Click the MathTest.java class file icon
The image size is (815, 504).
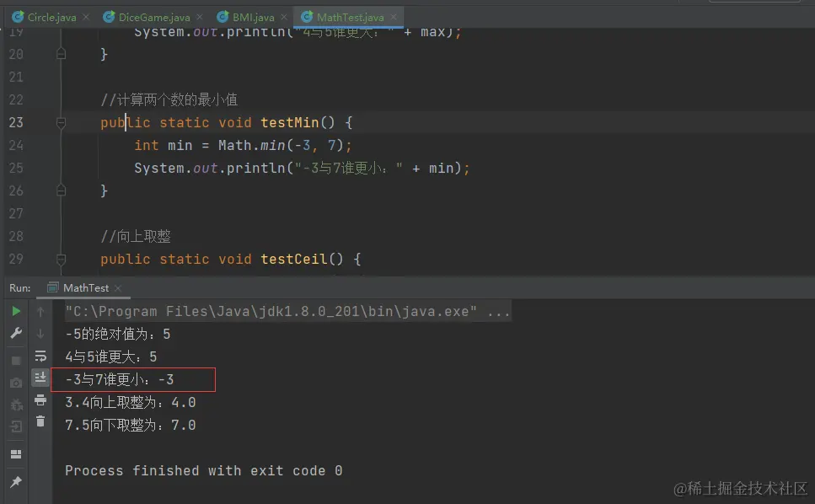click(x=307, y=17)
